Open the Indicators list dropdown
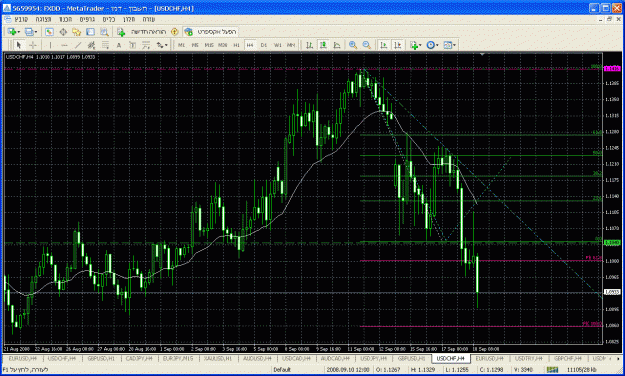The height and width of the screenshot is (376, 625). tap(416, 45)
